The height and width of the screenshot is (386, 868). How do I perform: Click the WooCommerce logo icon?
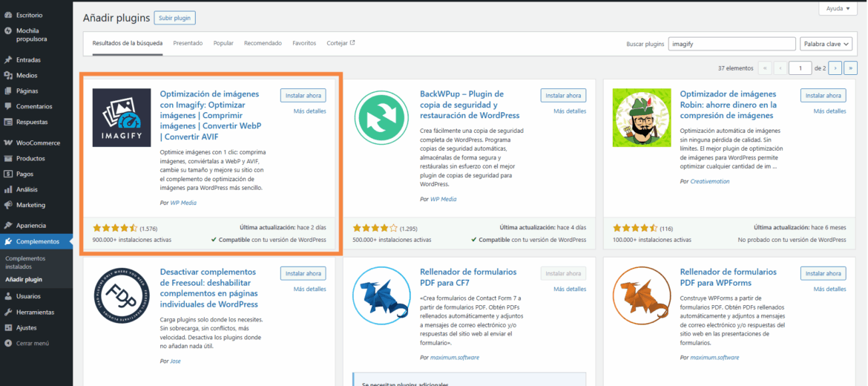7,143
